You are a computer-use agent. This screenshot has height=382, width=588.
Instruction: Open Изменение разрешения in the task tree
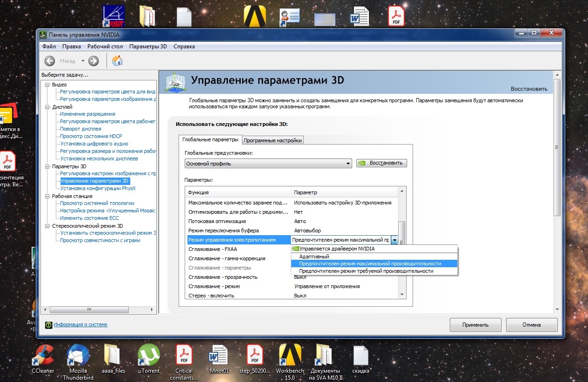(x=87, y=114)
